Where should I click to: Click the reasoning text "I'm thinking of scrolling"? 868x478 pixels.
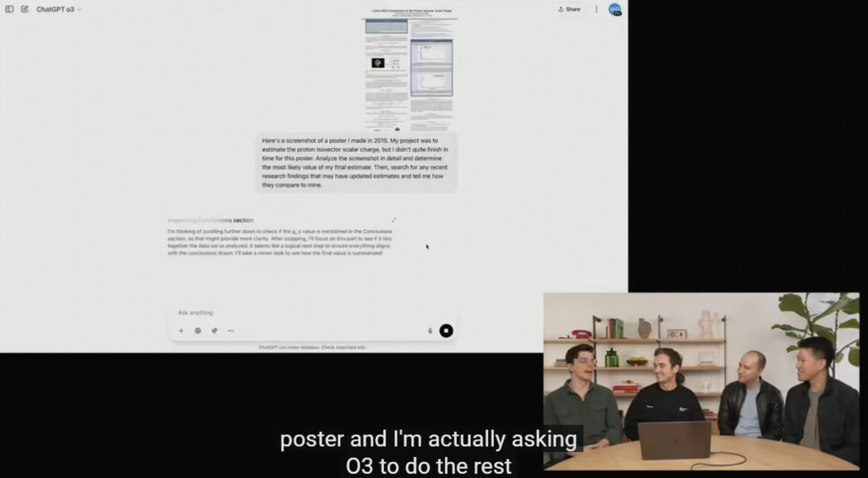pos(280,242)
